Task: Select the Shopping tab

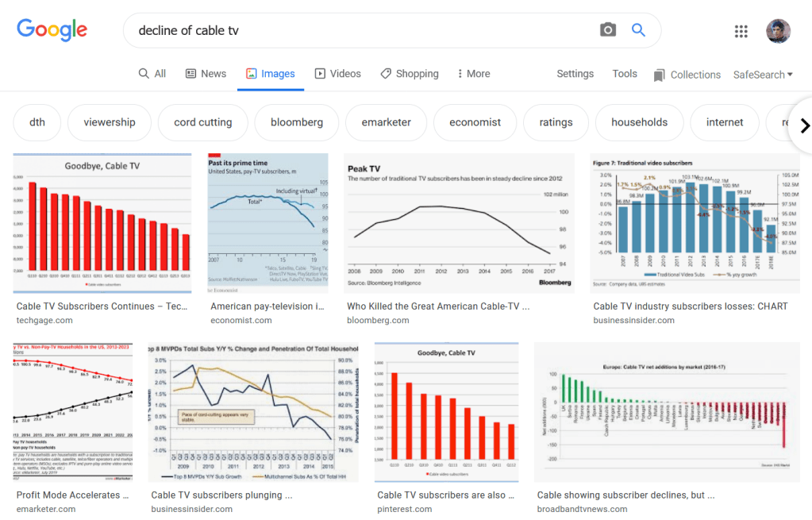Action: [x=409, y=74]
